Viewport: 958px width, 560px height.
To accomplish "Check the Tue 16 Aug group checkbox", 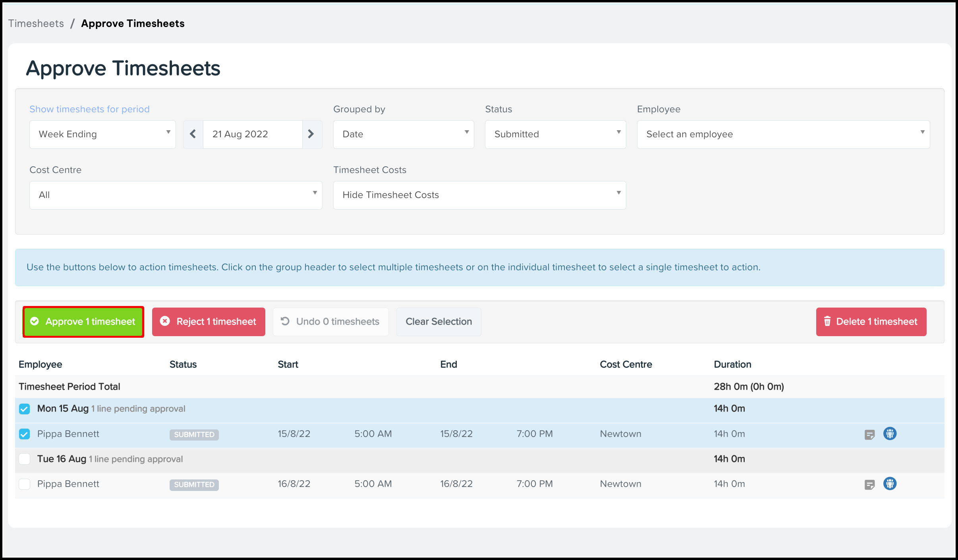I will click(25, 459).
